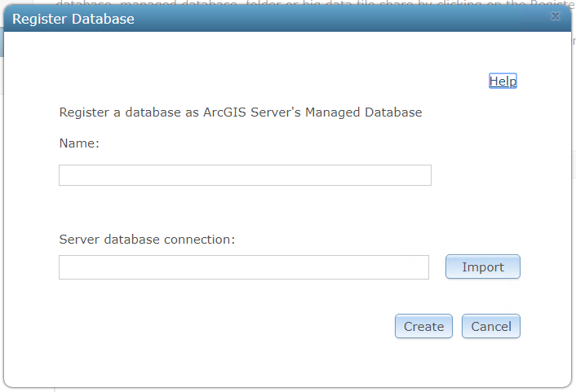Click the Create button
576x392 pixels.
click(x=423, y=327)
